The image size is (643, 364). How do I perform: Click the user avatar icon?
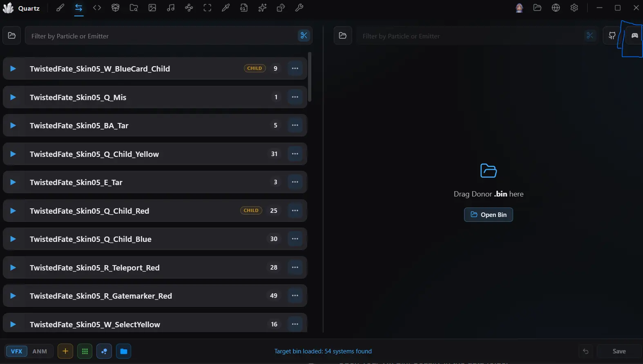coord(519,8)
